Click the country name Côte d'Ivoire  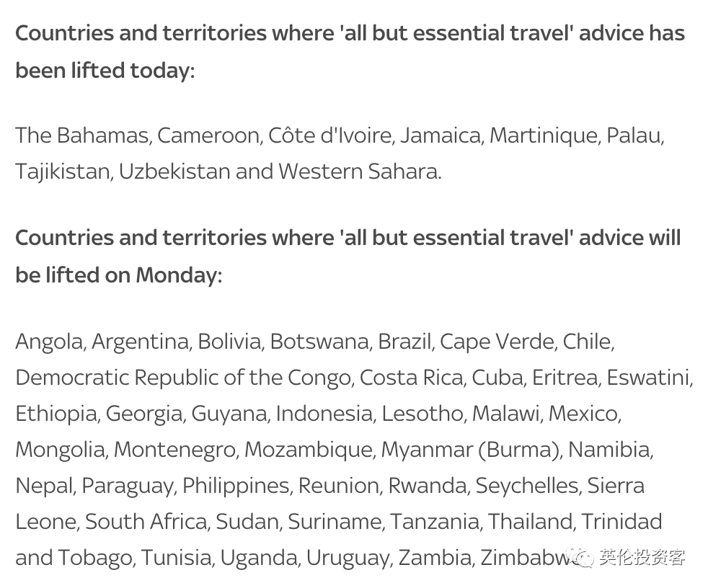(x=329, y=135)
